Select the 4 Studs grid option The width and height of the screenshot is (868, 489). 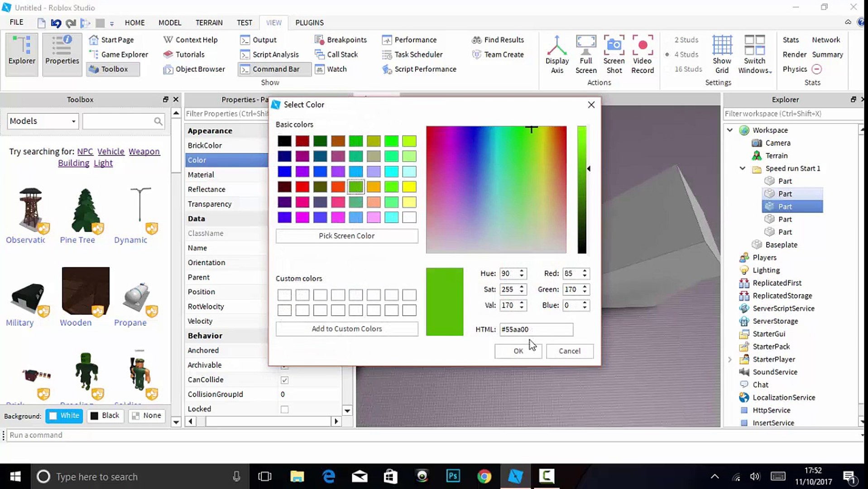686,54
